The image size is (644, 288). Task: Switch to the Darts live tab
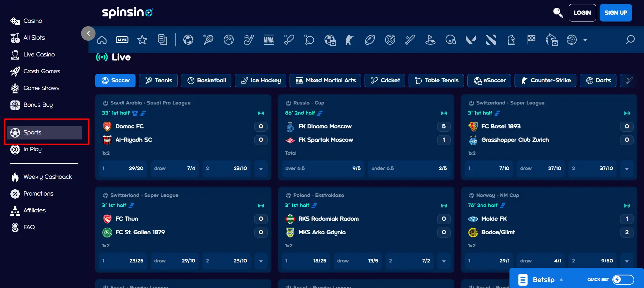(x=598, y=81)
